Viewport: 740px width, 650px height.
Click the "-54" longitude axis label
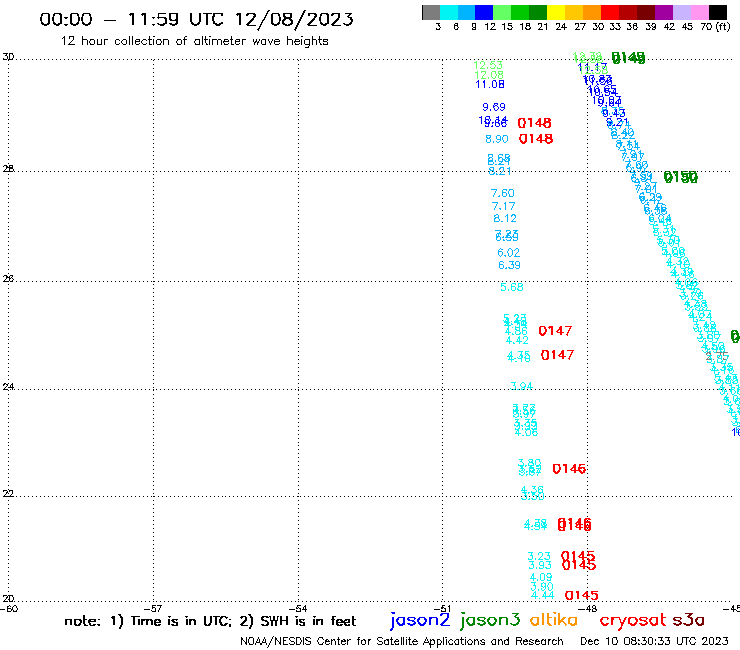click(x=298, y=608)
